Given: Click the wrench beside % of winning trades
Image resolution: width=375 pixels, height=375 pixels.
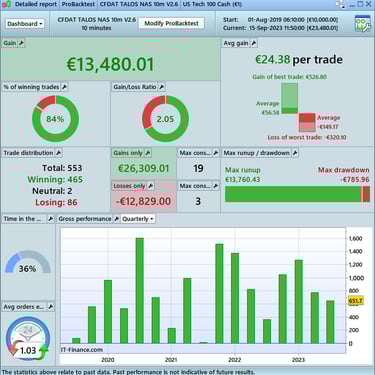Looking at the screenshot, I should 65,87.
